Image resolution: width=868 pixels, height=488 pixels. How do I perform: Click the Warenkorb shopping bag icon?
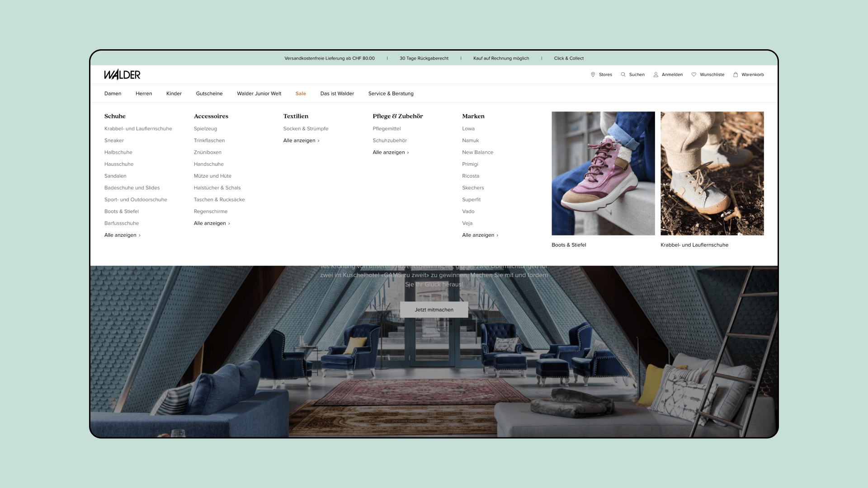(736, 75)
